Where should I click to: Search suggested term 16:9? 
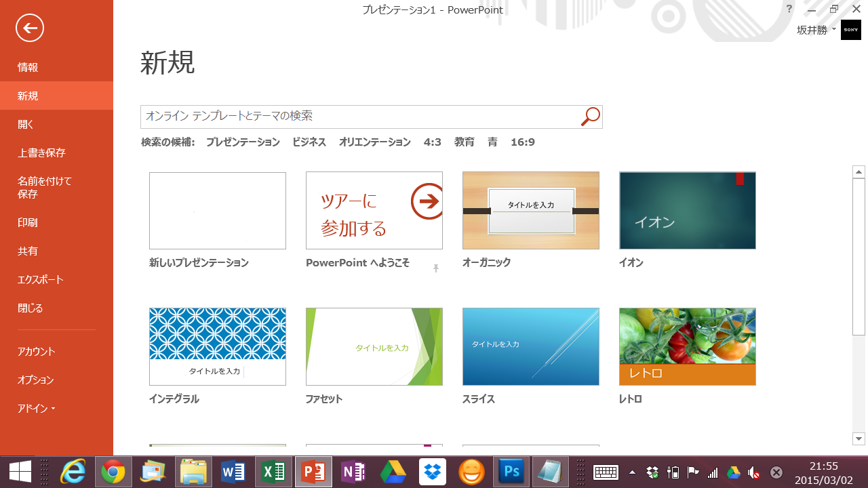523,142
